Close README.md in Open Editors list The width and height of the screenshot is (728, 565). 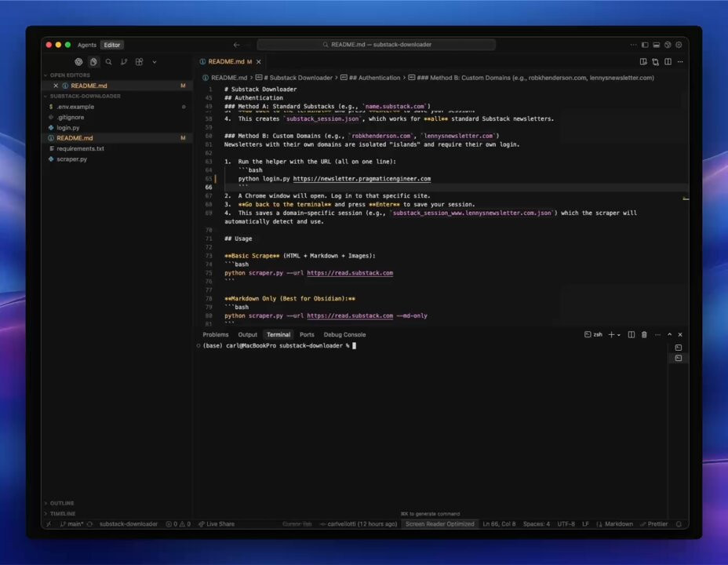click(x=56, y=86)
